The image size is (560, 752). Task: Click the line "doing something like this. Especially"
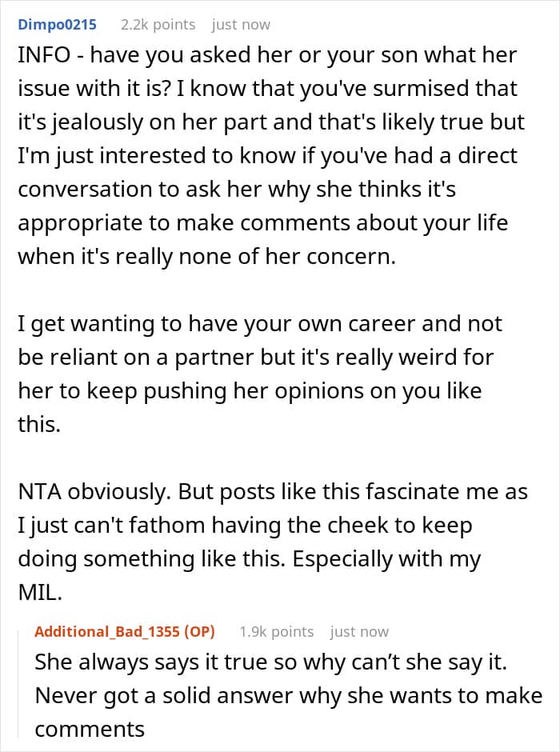pyautogui.click(x=249, y=558)
